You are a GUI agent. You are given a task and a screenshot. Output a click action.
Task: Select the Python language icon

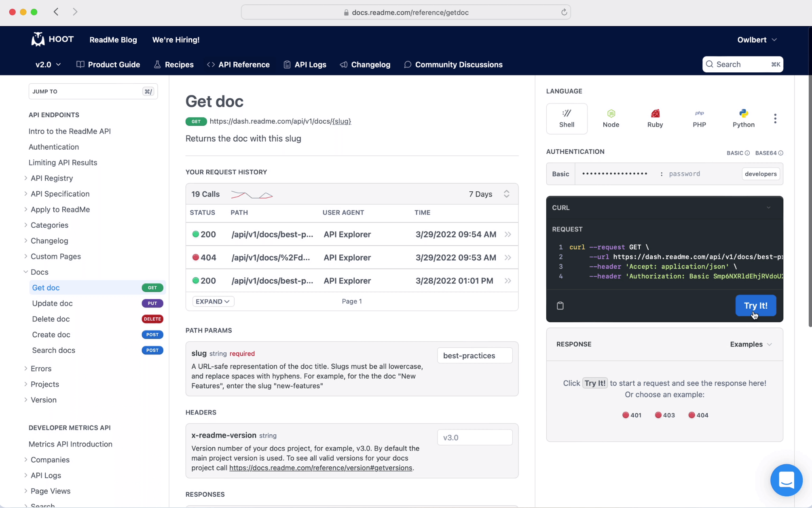[743, 119]
